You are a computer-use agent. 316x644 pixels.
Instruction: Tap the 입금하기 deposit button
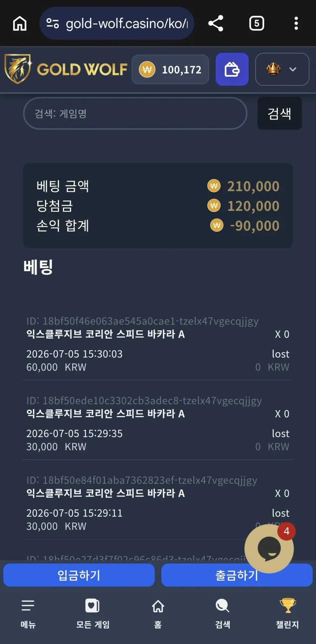(79, 575)
